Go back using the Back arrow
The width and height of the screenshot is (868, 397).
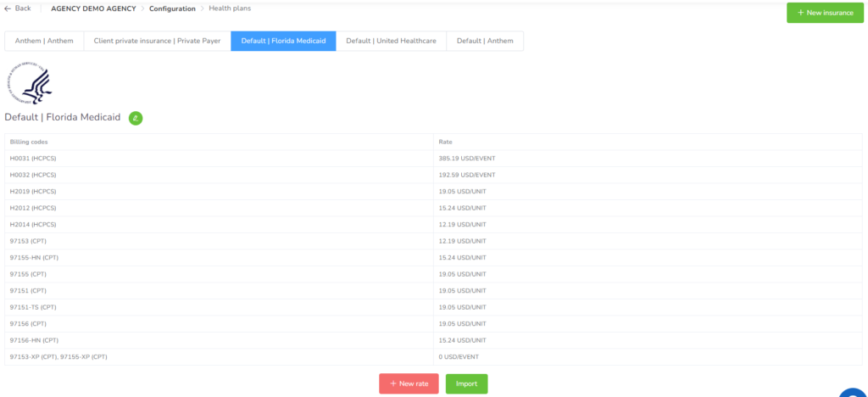(x=17, y=8)
